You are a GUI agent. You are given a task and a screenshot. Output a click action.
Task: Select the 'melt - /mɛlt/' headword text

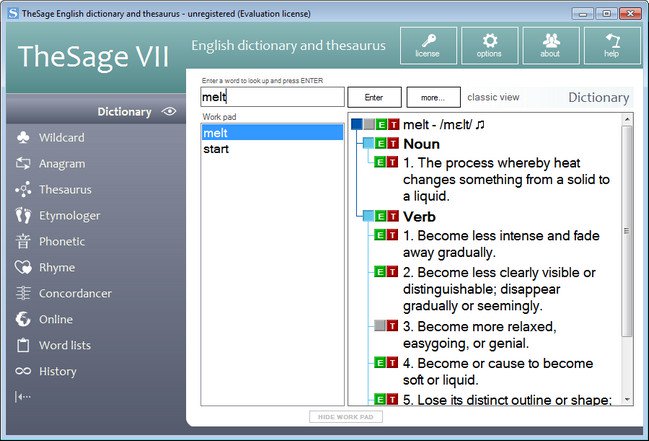437,124
